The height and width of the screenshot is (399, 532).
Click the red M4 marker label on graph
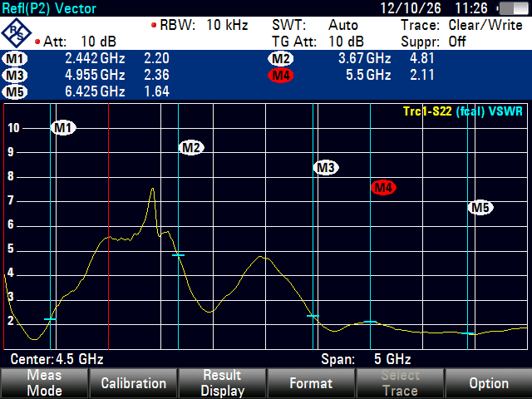click(x=383, y=187)
